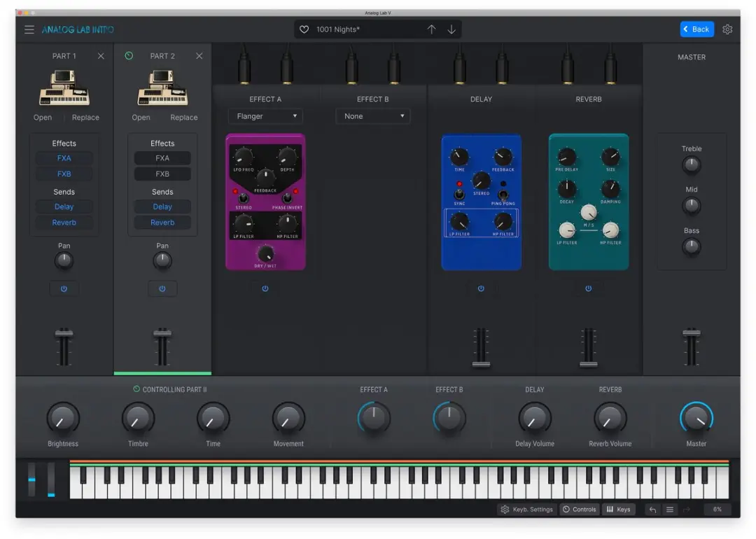Toggle the delay SYNC switch
756x539 pixels.
coord(459,194)
